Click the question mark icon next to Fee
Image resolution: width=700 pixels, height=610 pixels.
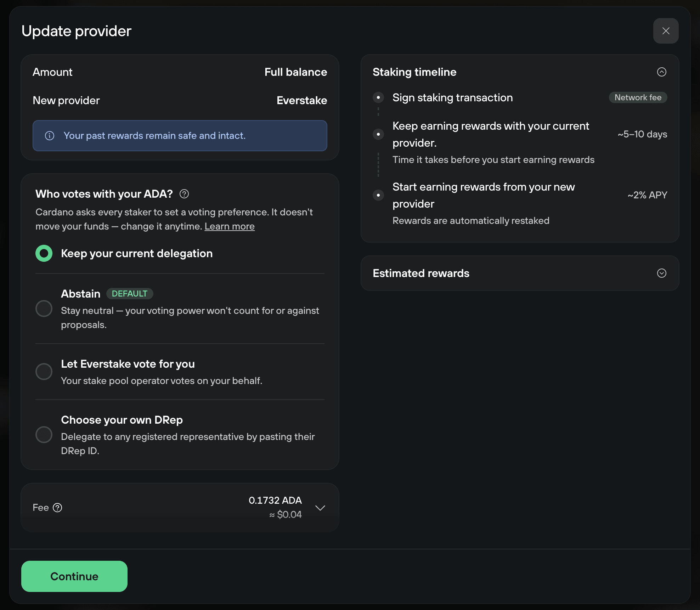57,508
